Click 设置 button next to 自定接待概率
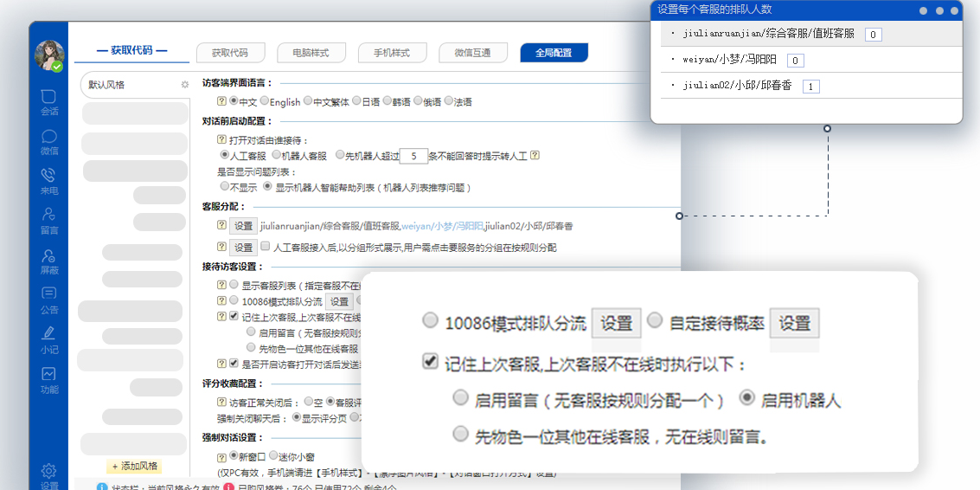This screenshot has height=490, width=980. coord(794,323)
